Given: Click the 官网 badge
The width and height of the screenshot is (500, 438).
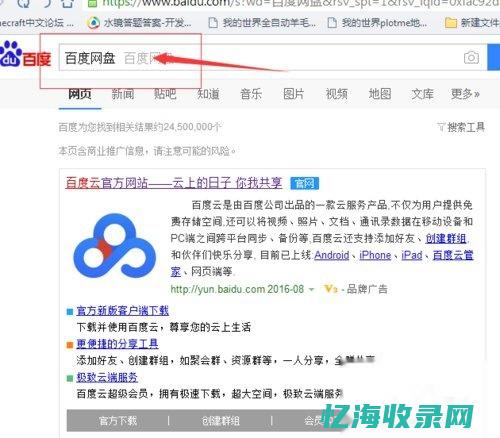Looking at the screenshot, I should pos(304,183).
